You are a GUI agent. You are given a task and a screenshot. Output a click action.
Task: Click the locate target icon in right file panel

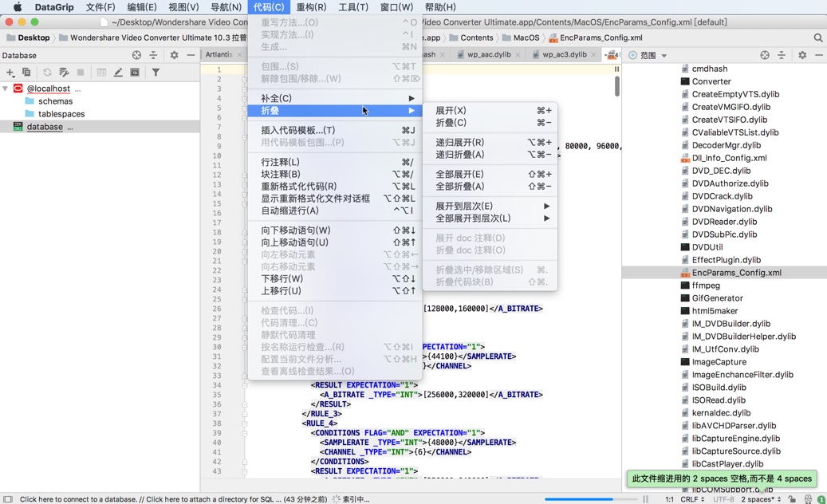click(x=765, y=55)
